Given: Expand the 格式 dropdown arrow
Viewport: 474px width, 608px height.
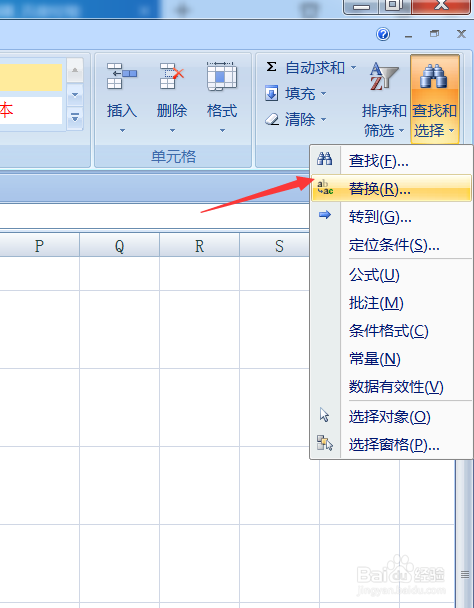Looking at the screenshot, I should tap(222, 131).
